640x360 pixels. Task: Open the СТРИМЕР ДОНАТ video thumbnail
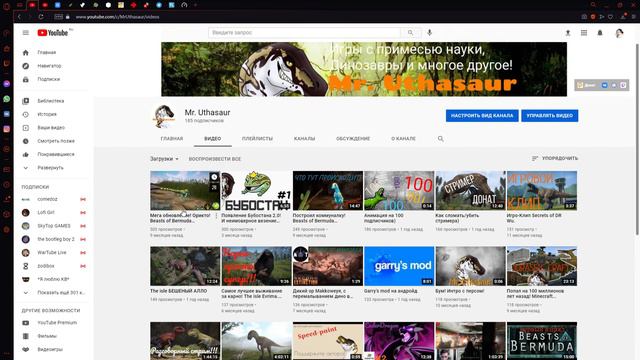470,191
